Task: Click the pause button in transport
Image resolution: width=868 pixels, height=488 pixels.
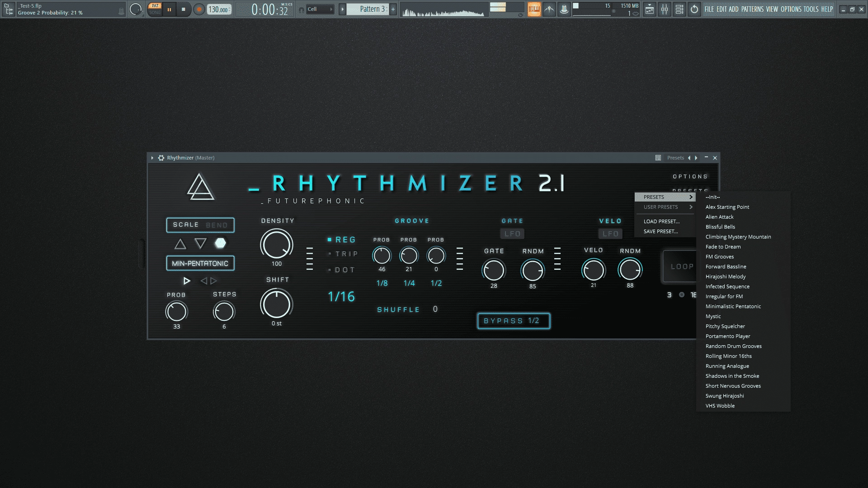Action: (169, 9)
